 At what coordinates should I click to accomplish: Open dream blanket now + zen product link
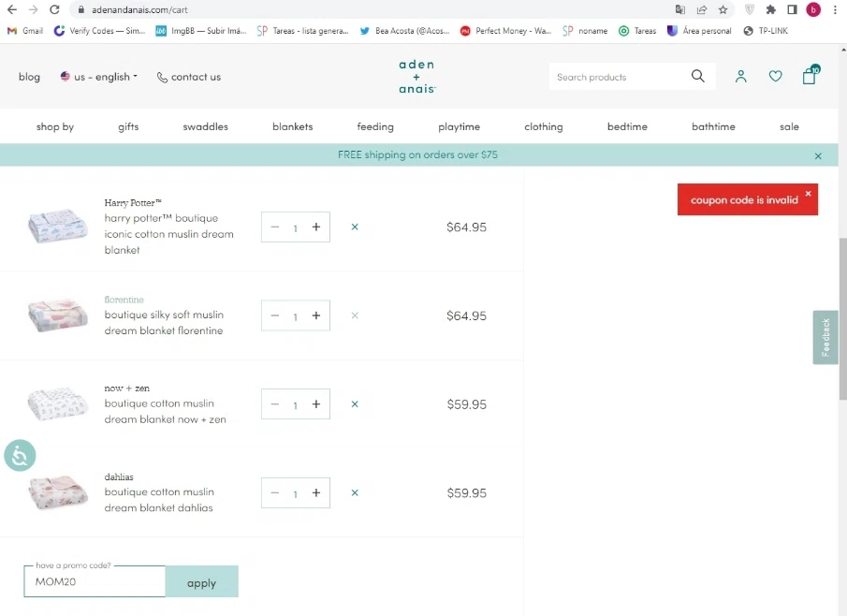pos(165,411)
